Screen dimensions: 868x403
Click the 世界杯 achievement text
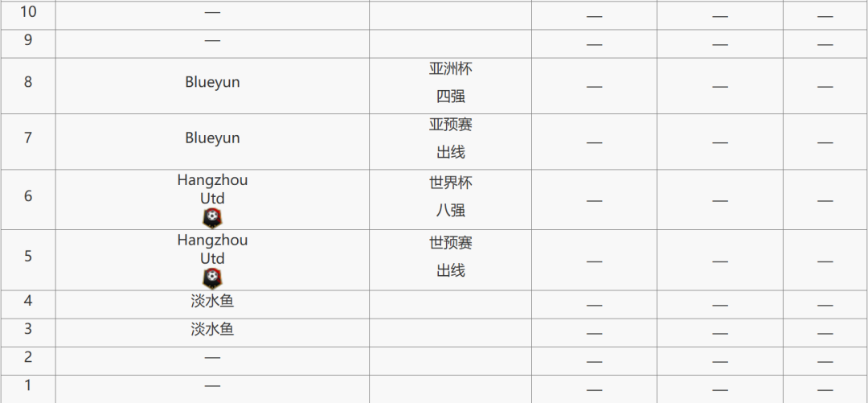point(451,183)
